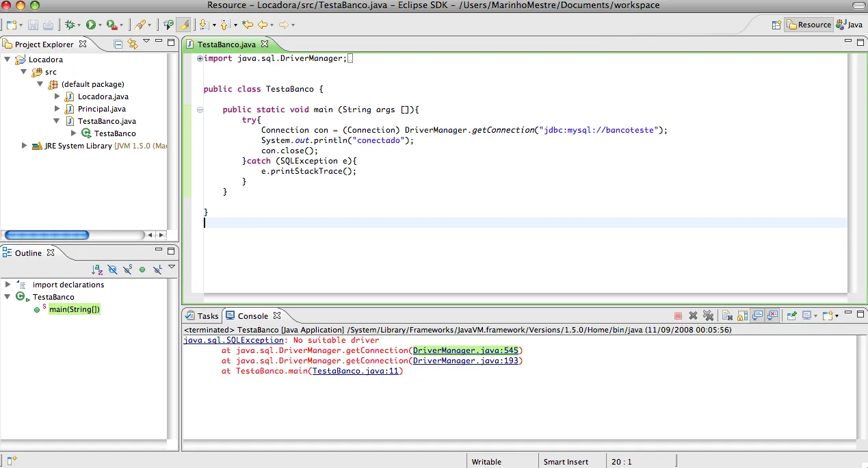The height and width of the screenshot is (468, 868).
Task: Open the TestaBanco.java:11 stack trace link
Action: [x=355, y=371]
